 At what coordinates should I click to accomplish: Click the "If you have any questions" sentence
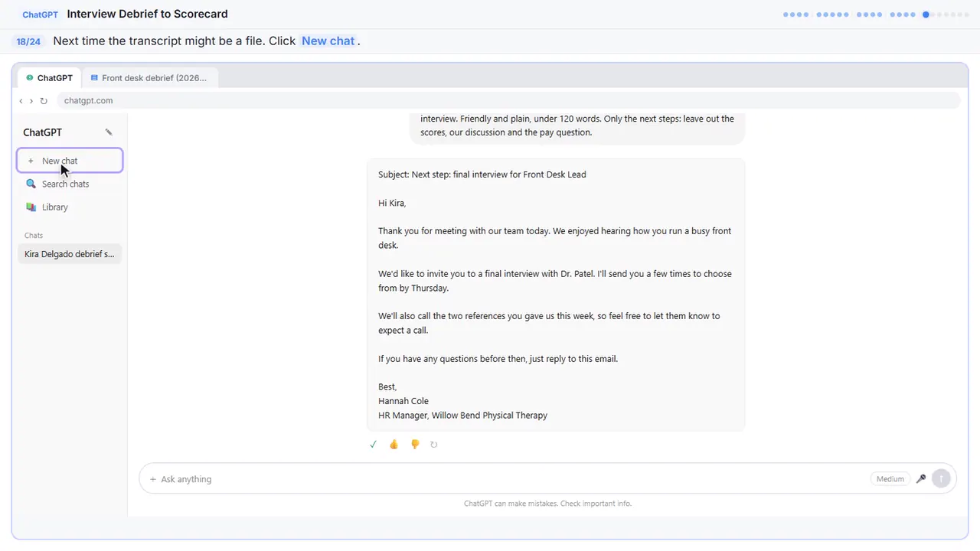498,359
